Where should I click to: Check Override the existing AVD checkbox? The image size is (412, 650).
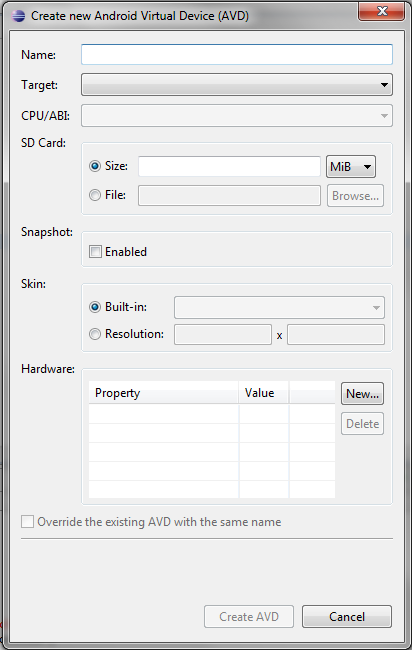[x=27, y=521]
